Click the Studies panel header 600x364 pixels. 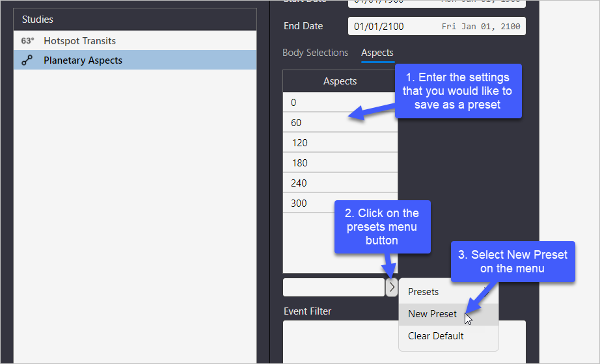coord(135,19)
